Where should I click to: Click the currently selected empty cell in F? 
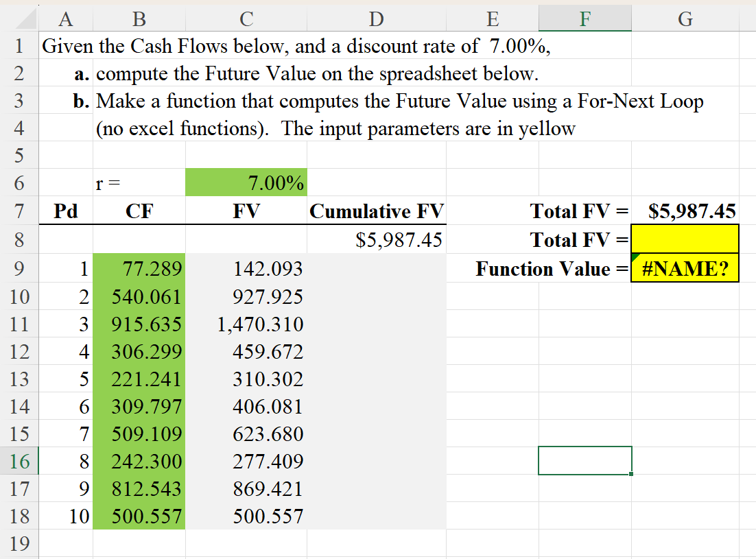pyautogui.click(x=584, y=461)
